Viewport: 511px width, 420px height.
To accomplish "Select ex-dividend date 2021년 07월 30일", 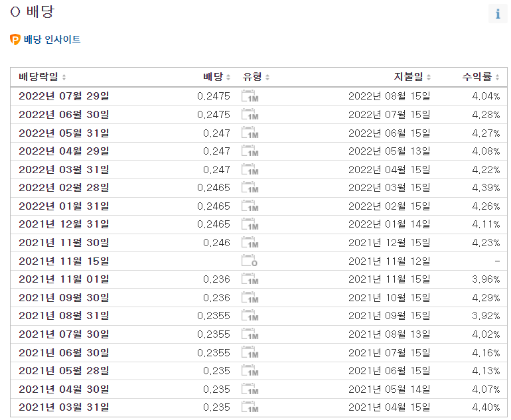I will [x=64, y=334].
